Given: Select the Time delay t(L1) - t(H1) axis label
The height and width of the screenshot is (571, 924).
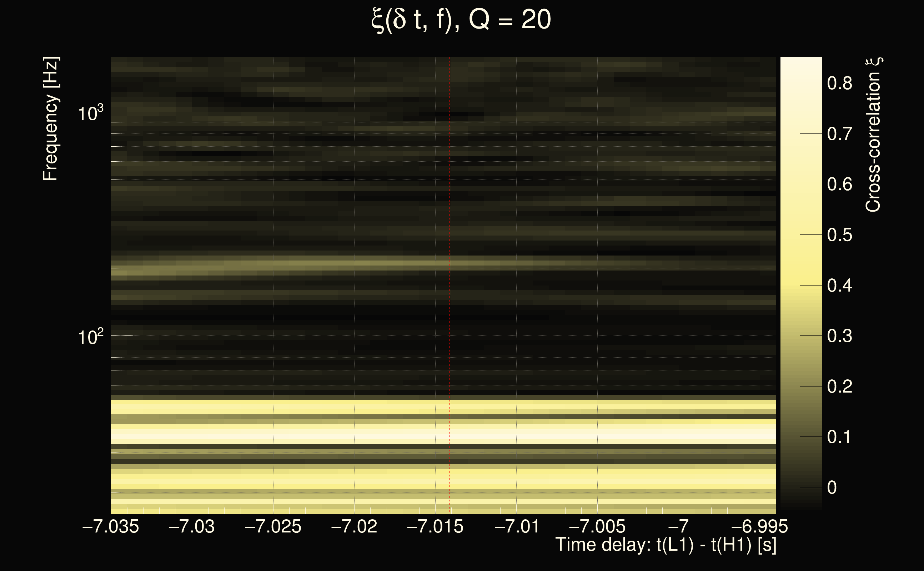Looking at the screenshot, I should (666, 545).
